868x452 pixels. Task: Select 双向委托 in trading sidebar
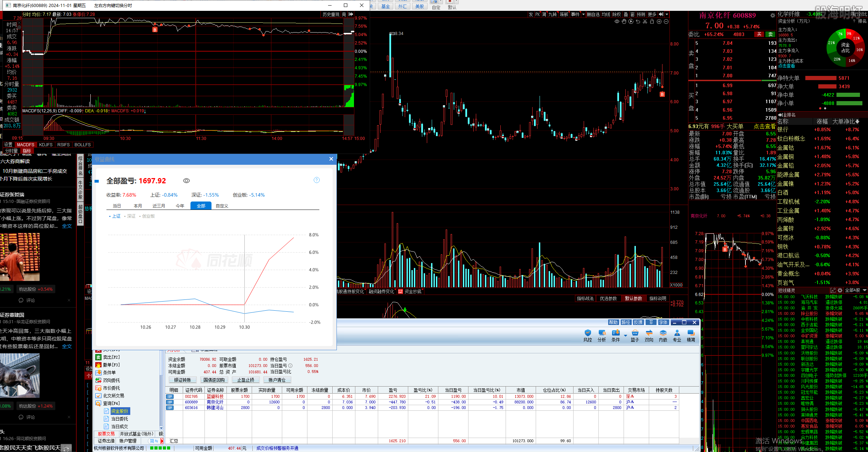click(x=108, y=380)
